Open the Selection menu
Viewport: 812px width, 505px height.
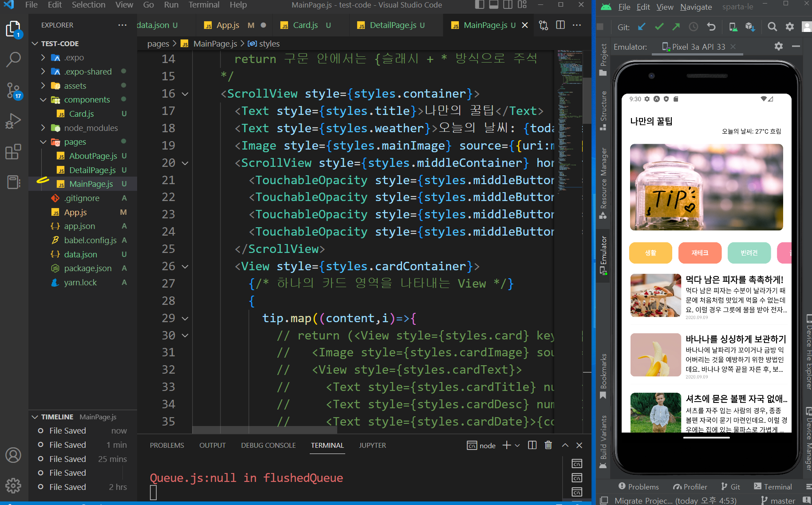[x=89, y=5]
